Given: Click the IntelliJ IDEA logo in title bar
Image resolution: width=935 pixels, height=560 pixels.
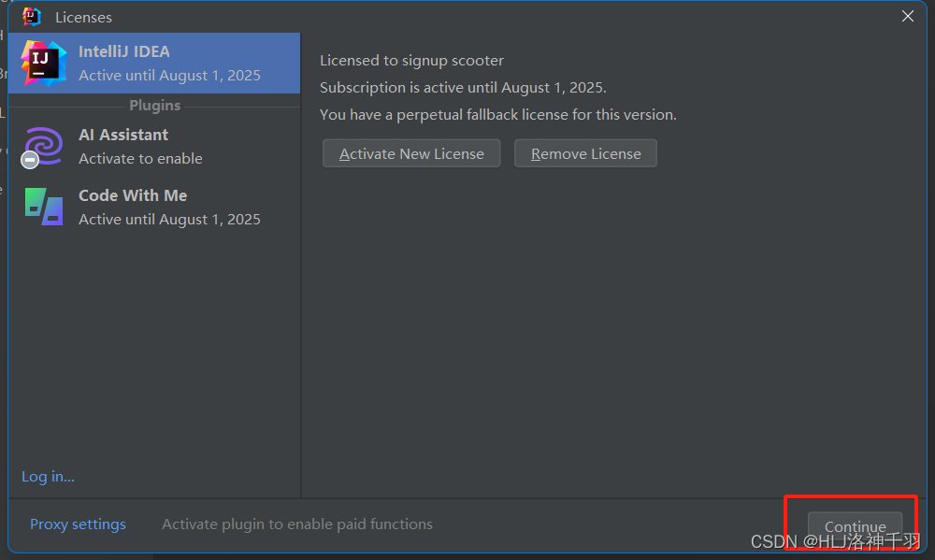Looking at the screenshot, I should pos(32,17).
